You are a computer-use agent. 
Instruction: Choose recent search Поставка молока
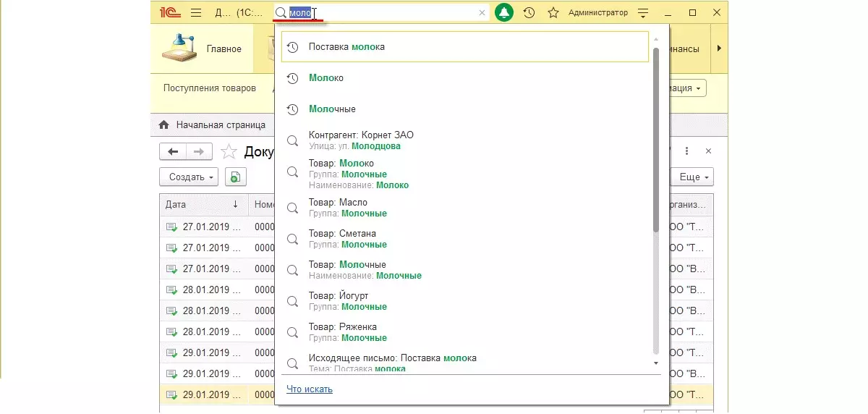(346, 46)
